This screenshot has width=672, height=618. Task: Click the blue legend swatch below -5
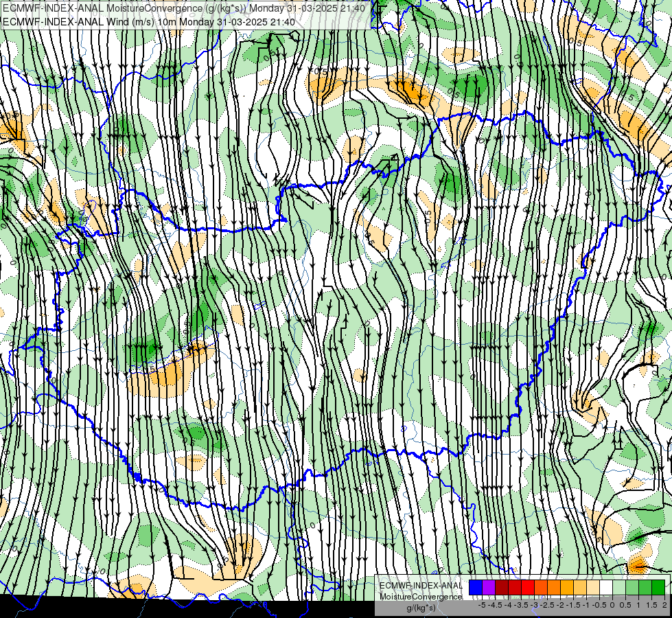476,588
